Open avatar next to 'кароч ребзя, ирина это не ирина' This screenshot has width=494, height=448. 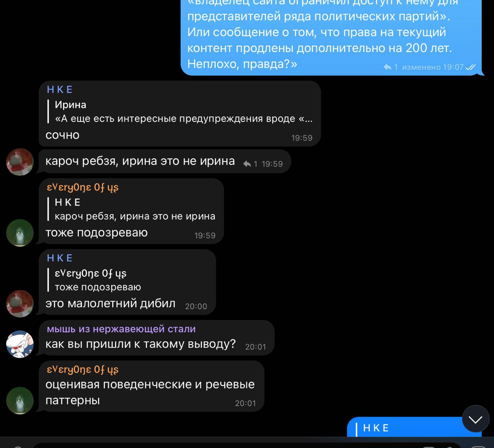coord(20,162)
